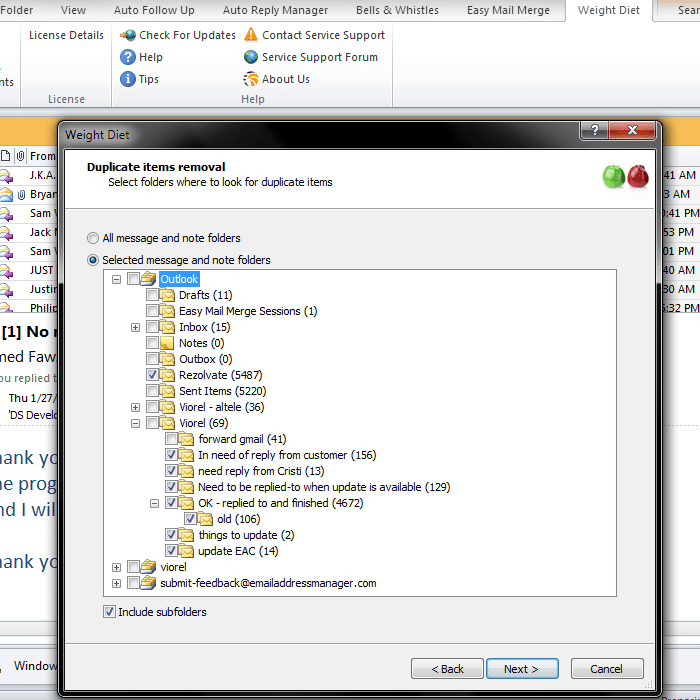Open License Details in ribbon
This screenshot has width=700, height=700.
click(x=66, y=35)
